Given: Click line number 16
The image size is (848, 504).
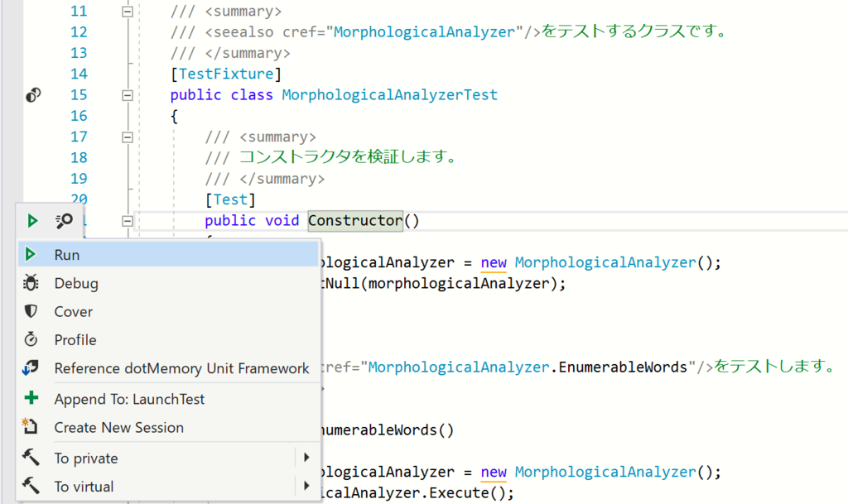Looking at the screenshot, I should point(79,116).
